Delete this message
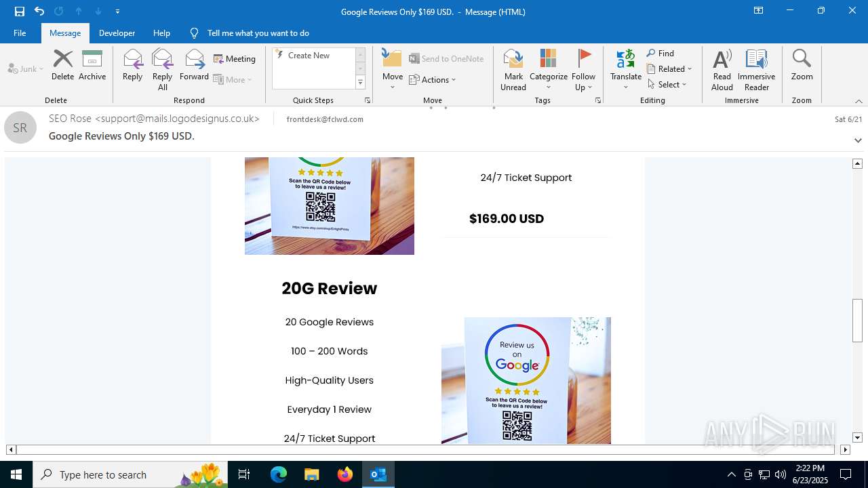The height and width of the screenshot is (488, 868). [x=62, y=65]
